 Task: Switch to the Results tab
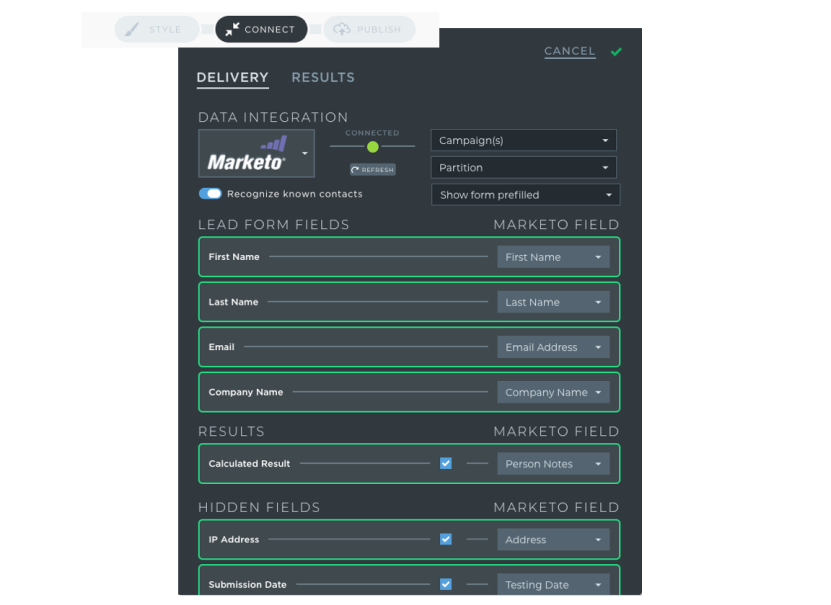(x=322, y=78)
